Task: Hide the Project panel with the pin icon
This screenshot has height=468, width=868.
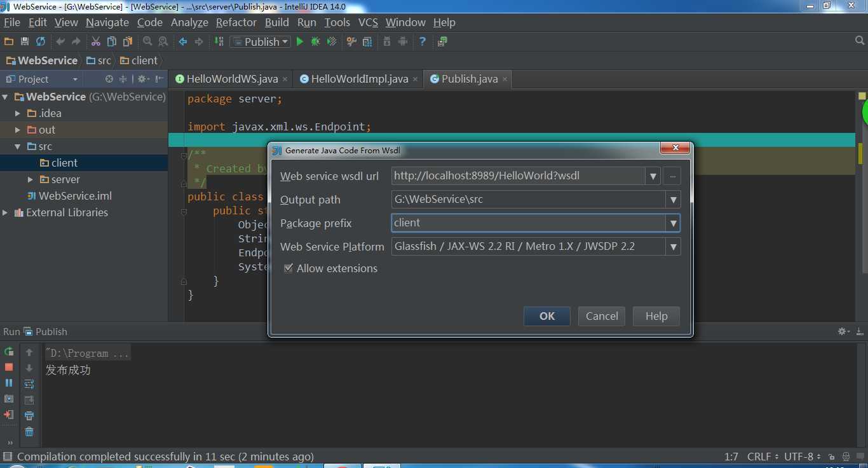Action: pyautogui.click(x=159, y=79)
